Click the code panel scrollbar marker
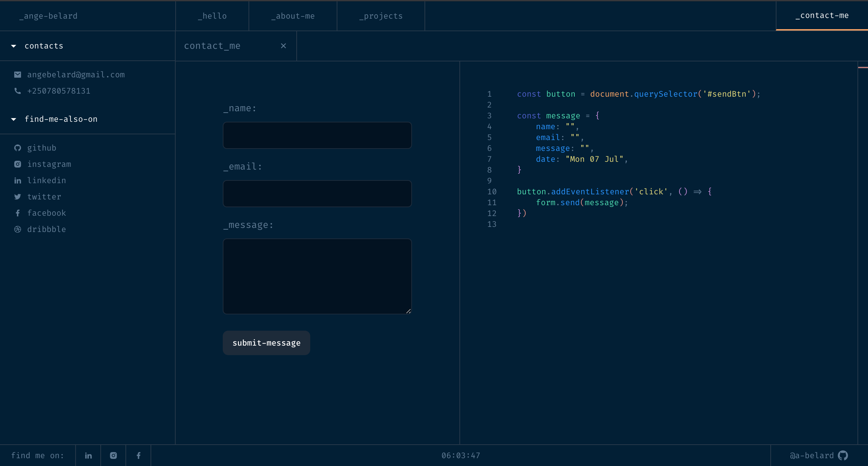 pyautogui.click(x=863, y=67)
